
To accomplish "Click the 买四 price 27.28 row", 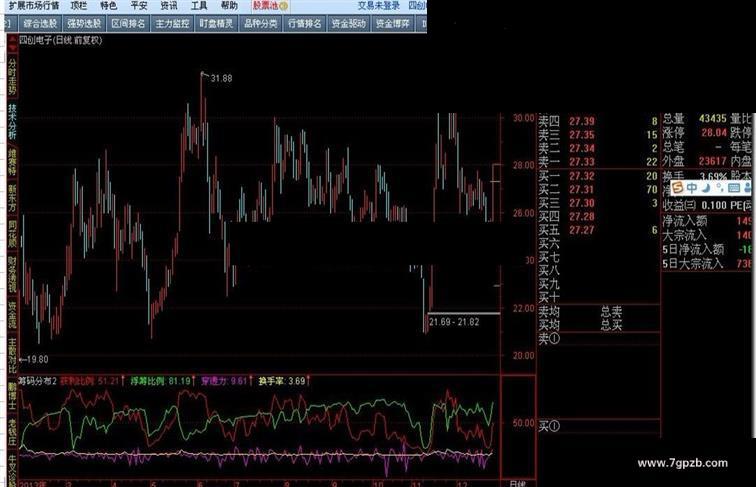I will click(598, 216).
